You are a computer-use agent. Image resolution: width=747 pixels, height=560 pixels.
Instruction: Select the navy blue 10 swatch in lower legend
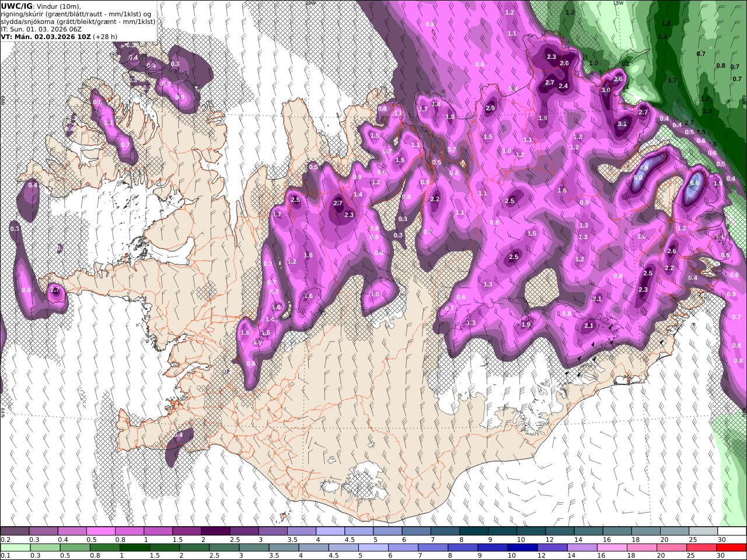pos(522,547)
